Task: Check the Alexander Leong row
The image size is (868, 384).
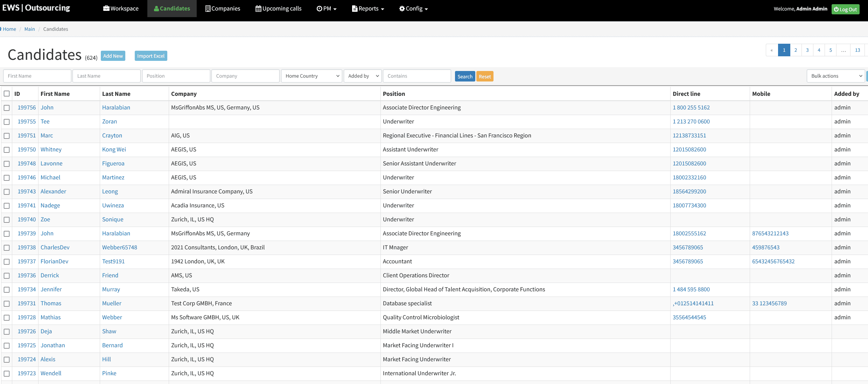Action: (7, 192)
